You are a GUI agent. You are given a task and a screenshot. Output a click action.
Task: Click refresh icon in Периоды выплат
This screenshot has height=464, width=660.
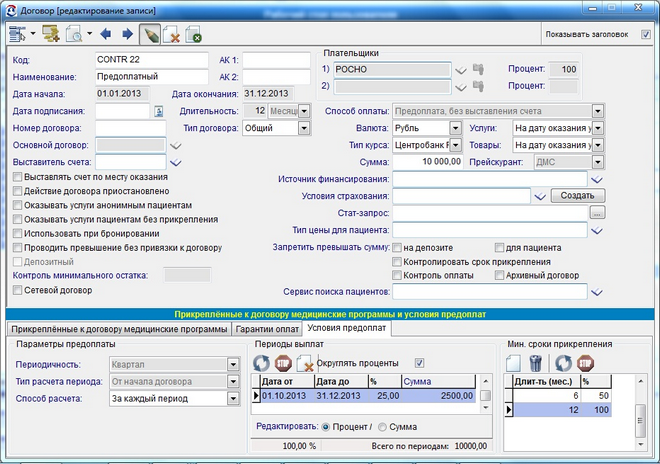261,363
